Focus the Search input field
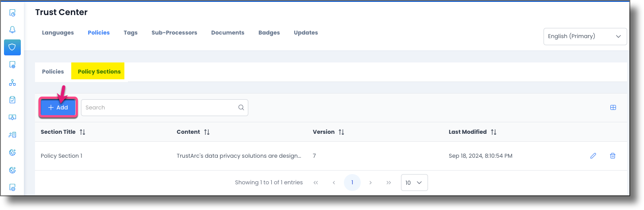Screen dimensions: 644x210 [165, 108]
